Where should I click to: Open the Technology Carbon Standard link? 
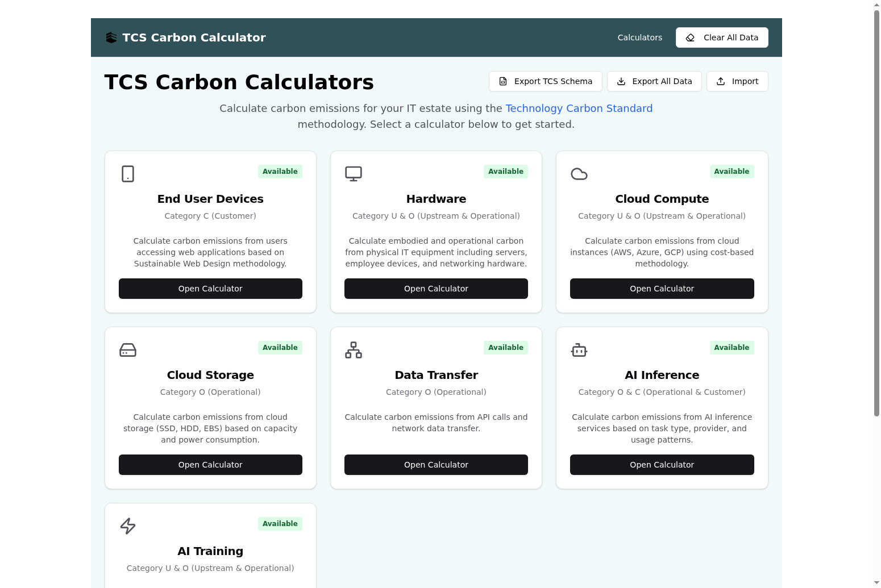point(579,109)
